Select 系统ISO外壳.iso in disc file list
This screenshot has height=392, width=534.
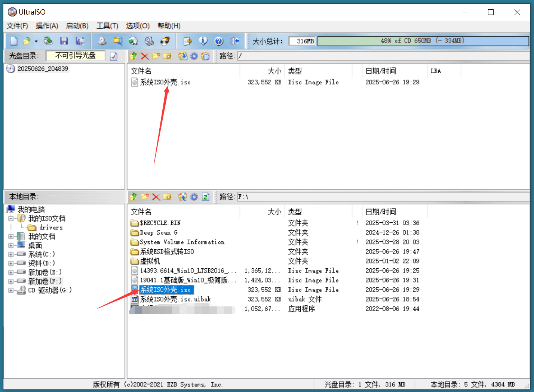(165, 82)
